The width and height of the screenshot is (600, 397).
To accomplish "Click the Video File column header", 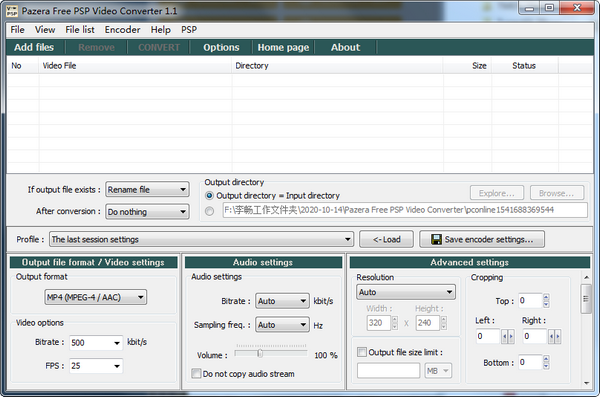I will coord(135,66).
